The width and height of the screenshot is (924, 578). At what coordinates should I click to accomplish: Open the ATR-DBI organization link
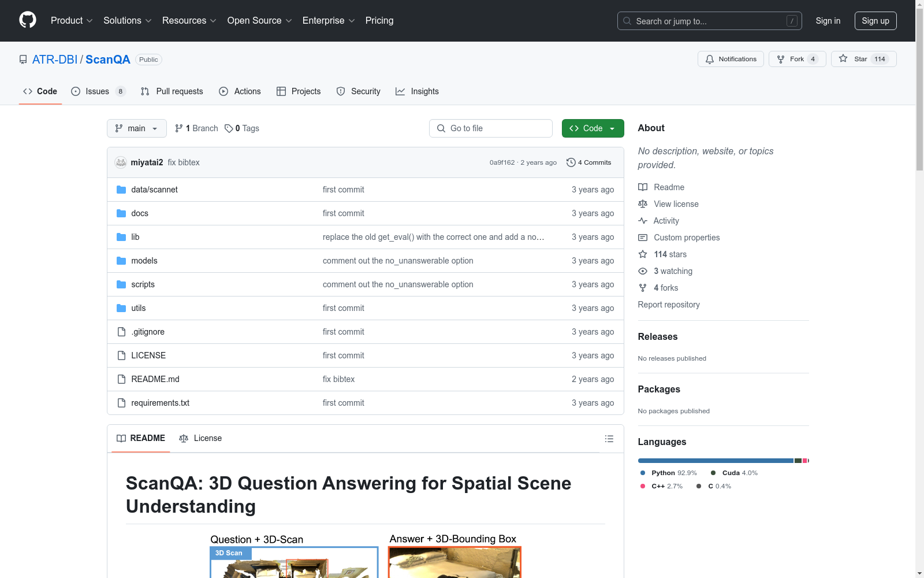coord(55,60)
